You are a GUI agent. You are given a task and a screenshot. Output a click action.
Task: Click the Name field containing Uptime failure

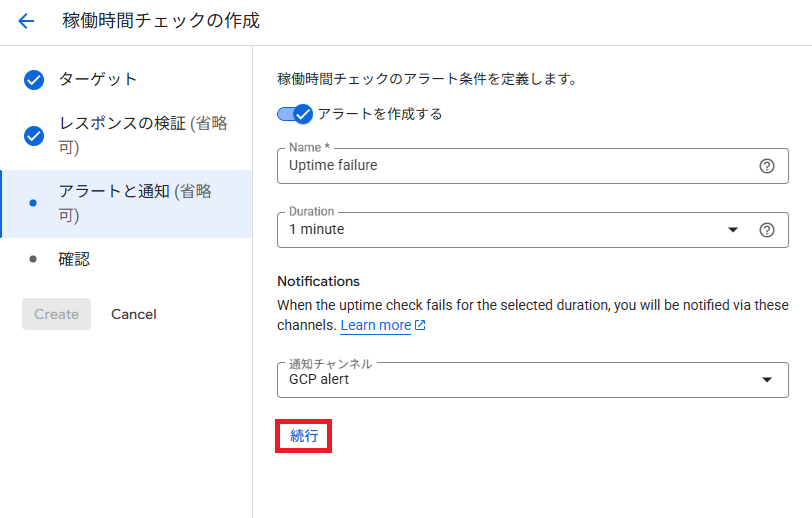click(510, 166)
